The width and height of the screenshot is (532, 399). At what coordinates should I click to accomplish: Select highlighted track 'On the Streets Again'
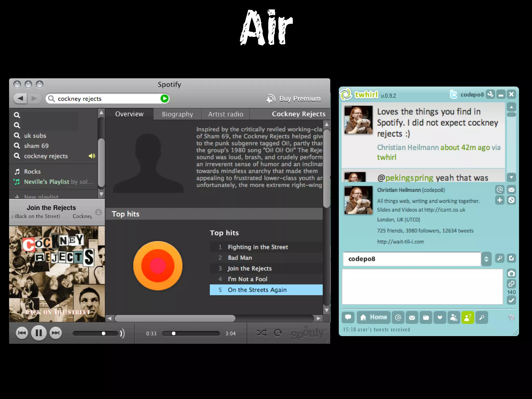[266, 290]
